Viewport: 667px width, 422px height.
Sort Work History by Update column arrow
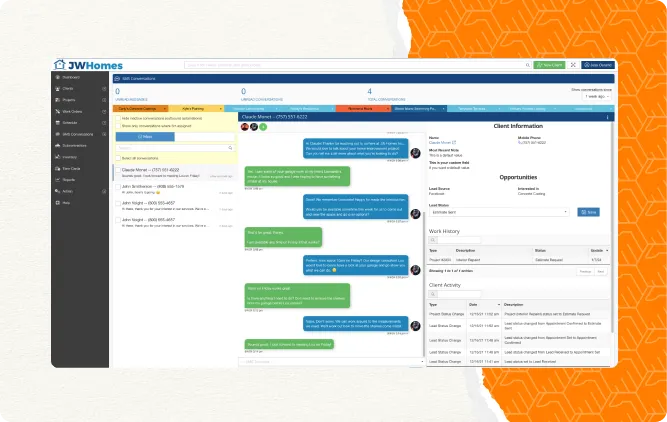(607, 251)
